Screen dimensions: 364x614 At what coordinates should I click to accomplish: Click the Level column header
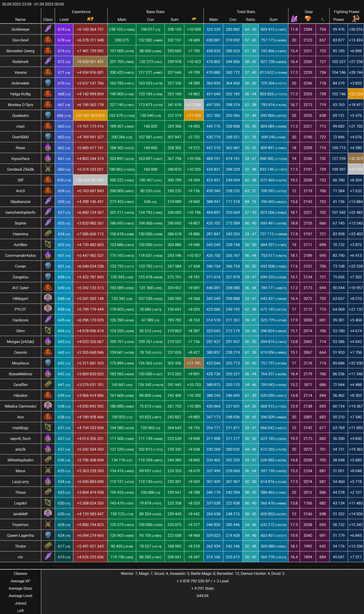pos(64,19)
